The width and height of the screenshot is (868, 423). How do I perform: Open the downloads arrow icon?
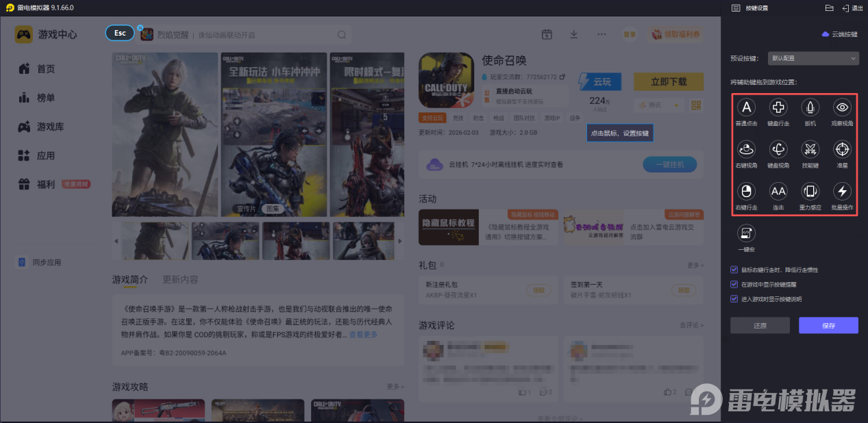[x=574, y=34]
